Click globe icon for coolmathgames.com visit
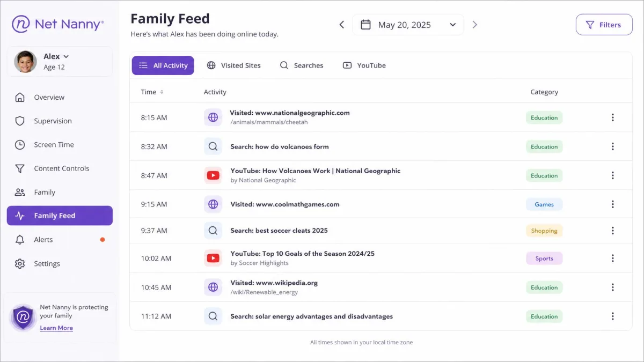 pyautogui.click(x=213, y=204)
